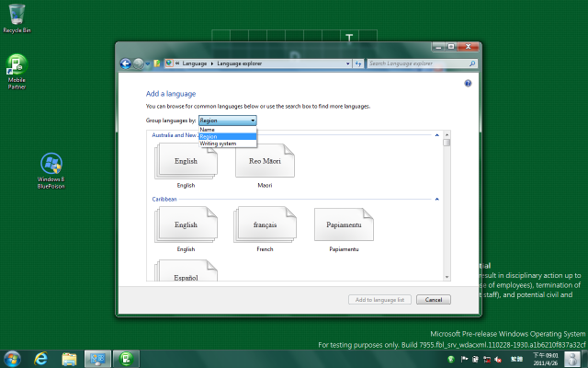The image size is (588, 368).
Task: Open recent pages dropdown next to Forward
Action: tap(148, 63)
